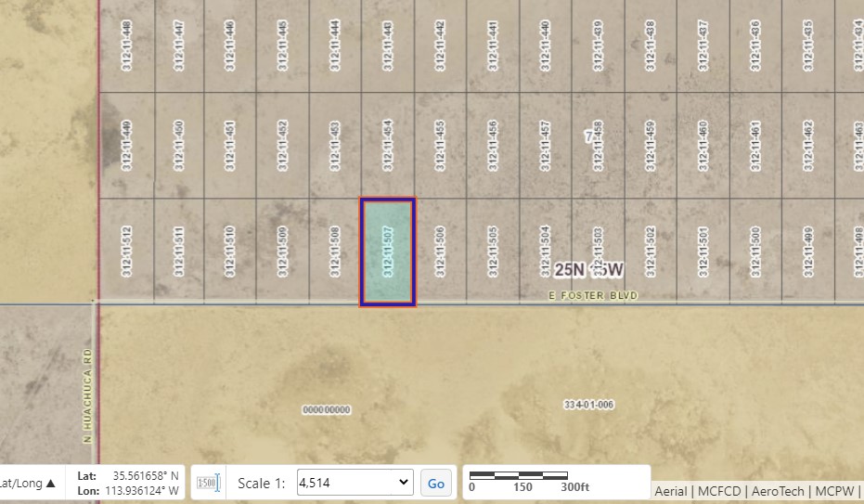
Task: Click the AeroTech attribution link
Action: coord(780,491)
